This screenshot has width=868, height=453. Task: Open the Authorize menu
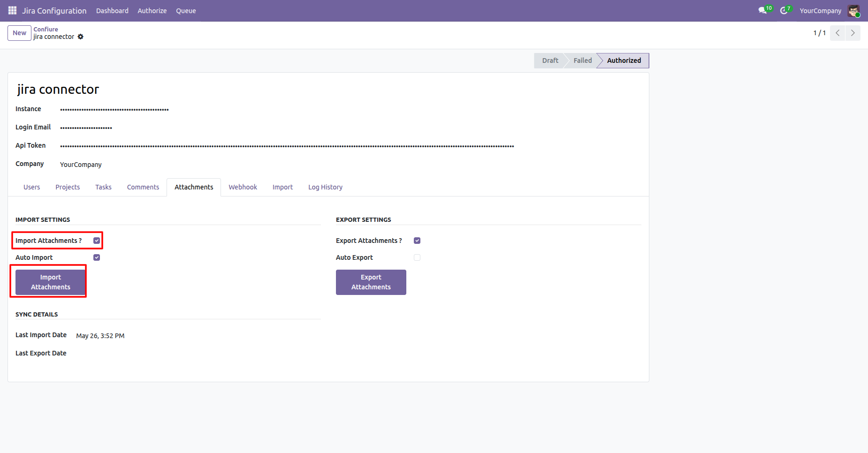152,11
